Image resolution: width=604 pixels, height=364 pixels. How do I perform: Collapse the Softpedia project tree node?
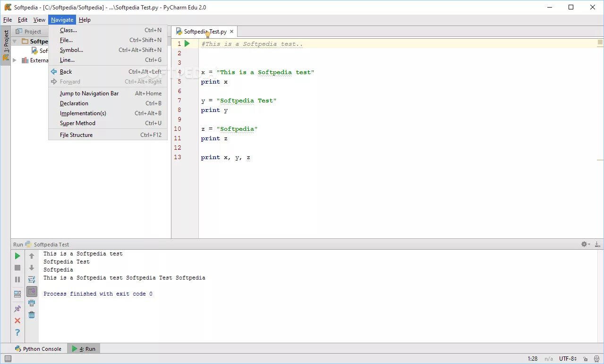(15, 42)
